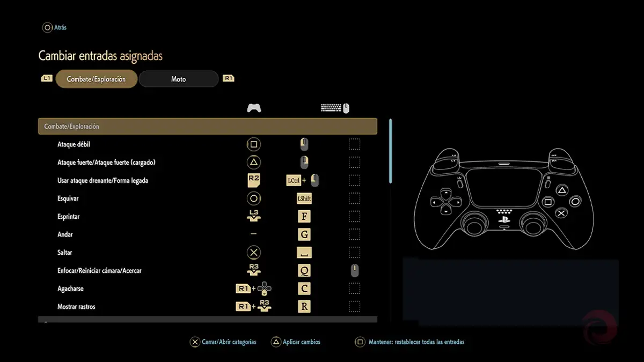The height and width of the screenshot is (362, 644).
Task: Check the box next to Ataque débil
Action: click(x=354, y=144)
